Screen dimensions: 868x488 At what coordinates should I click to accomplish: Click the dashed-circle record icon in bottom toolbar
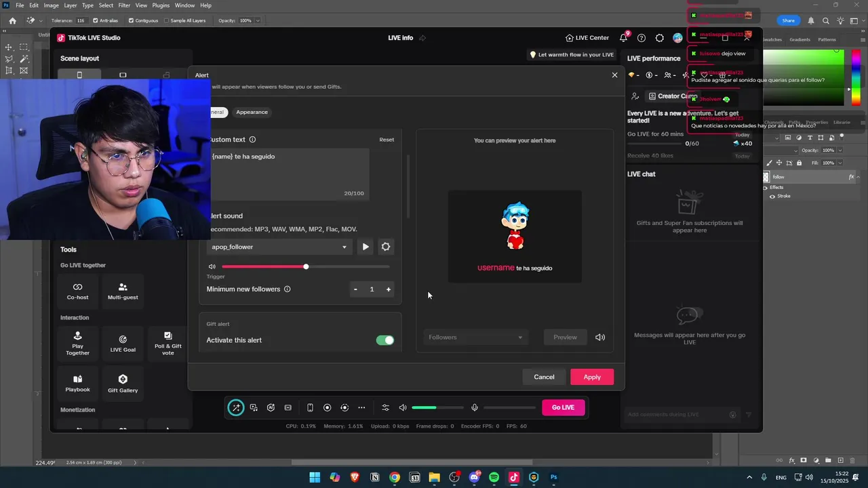(344, 407)
